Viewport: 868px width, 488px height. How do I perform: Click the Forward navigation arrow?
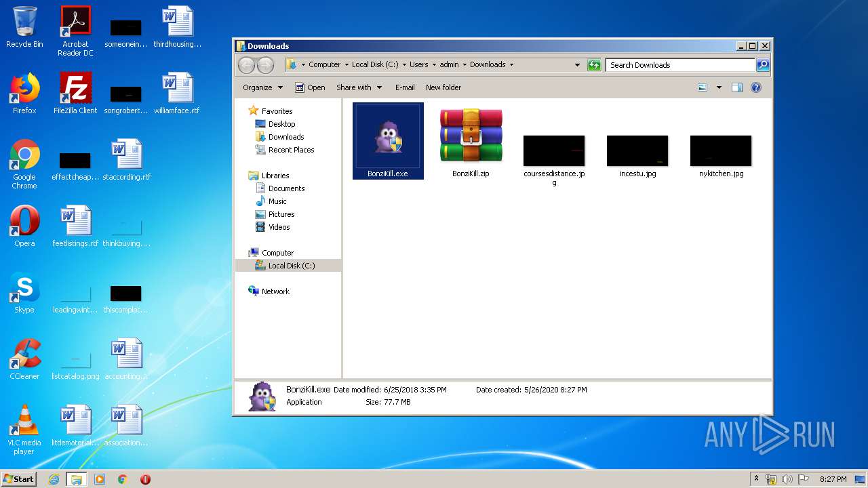coord(266,65)
